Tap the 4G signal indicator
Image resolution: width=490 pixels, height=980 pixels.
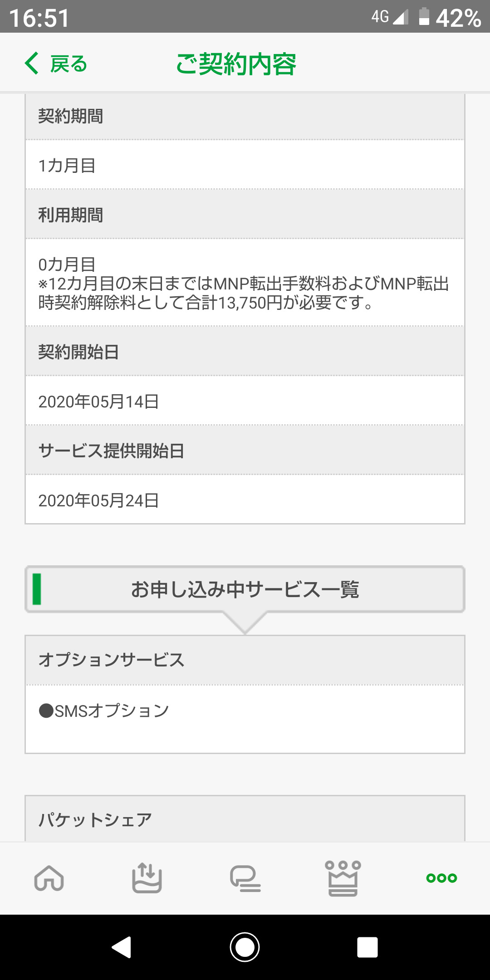[389, 17]
